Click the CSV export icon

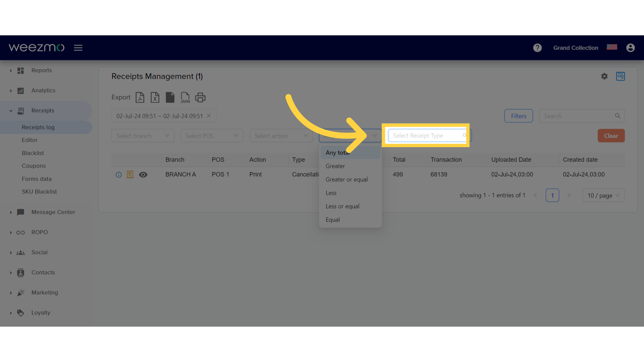pos(170,97)
